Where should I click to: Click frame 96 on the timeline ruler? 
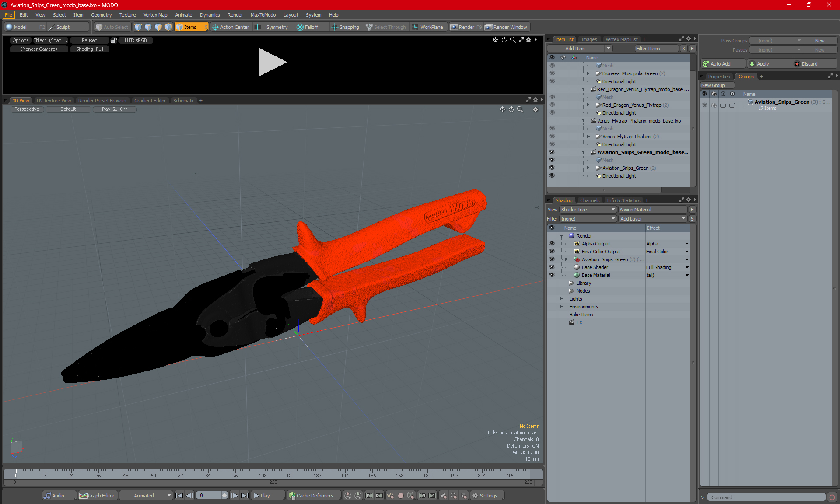pos(235,475)
